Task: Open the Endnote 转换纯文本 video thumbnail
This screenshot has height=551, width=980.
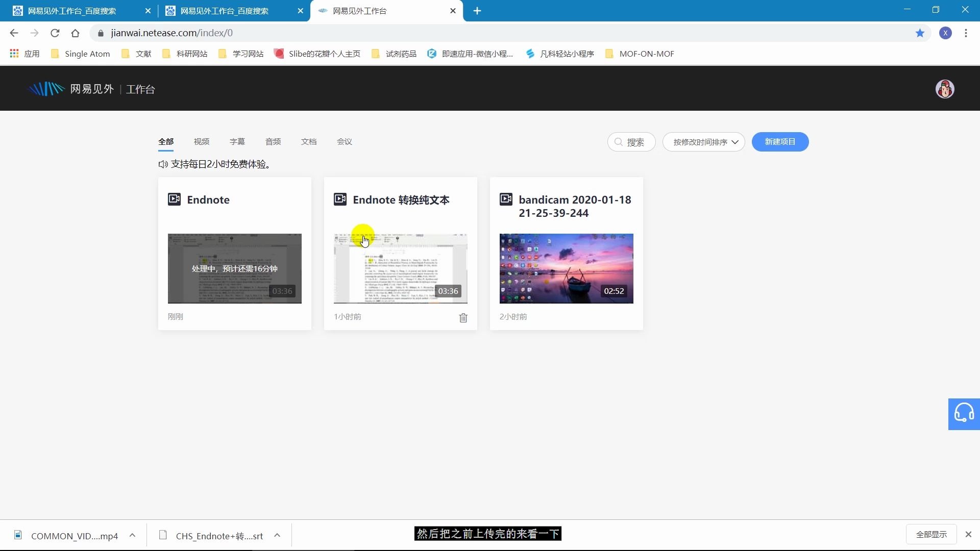Action: coord(401,268)
